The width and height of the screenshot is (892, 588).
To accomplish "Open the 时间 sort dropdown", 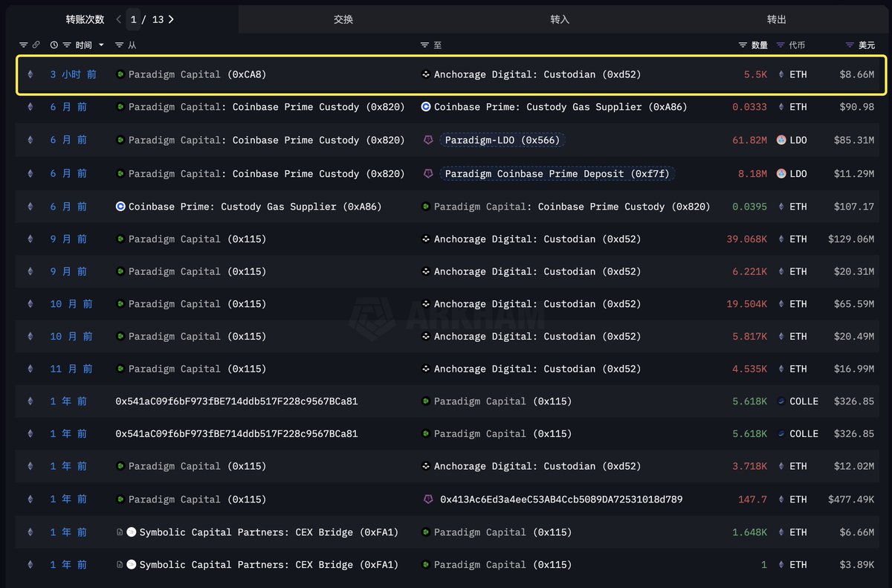I will pos(89,45).
